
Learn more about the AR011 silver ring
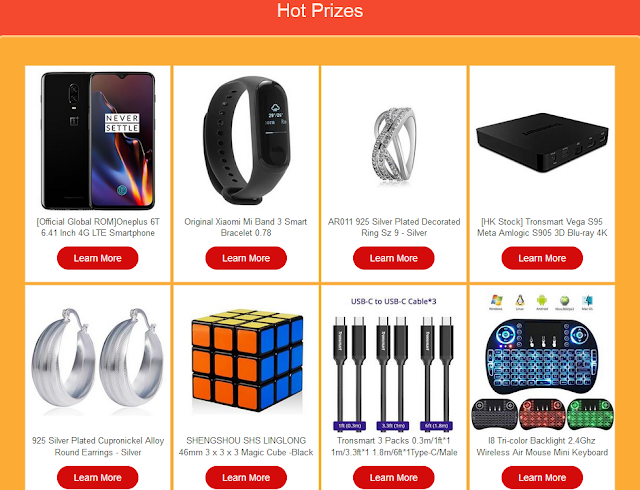[394, 258]
